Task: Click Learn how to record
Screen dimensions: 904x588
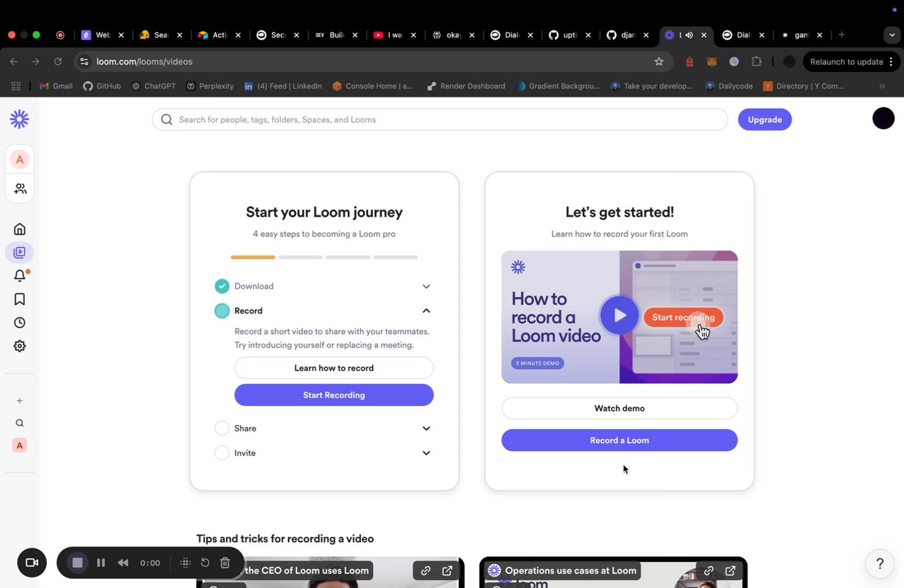Action: click(334, 368)
